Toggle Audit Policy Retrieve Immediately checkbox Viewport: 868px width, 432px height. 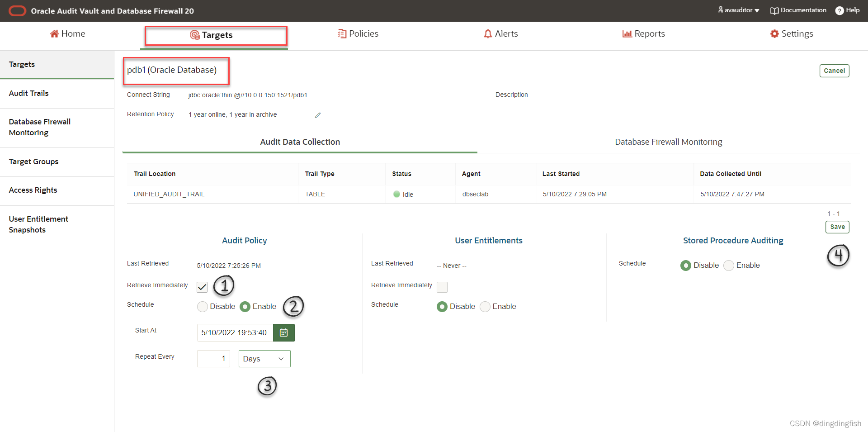click(202, 287)
